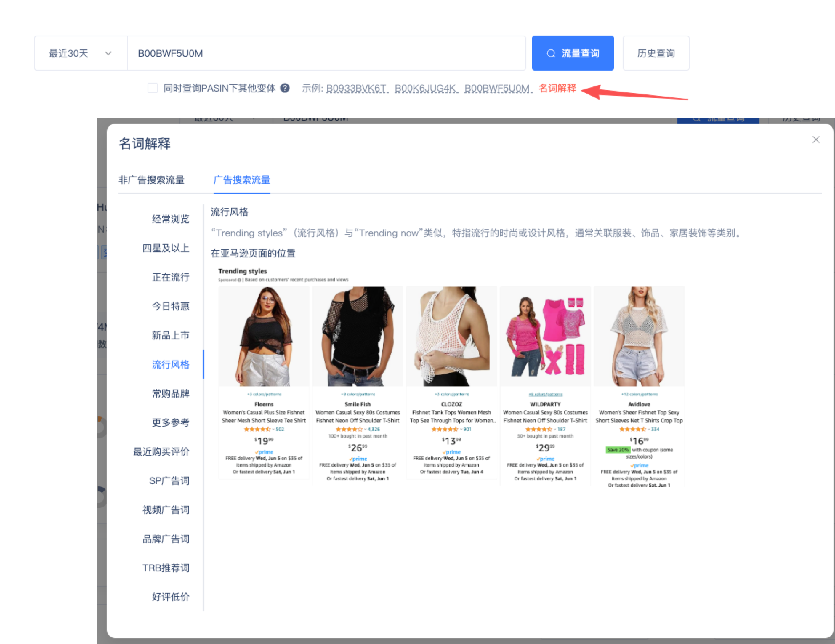Click the Floerns product thumbnail
The width and height of the screenshot is (835, 644).
point(264,337)
